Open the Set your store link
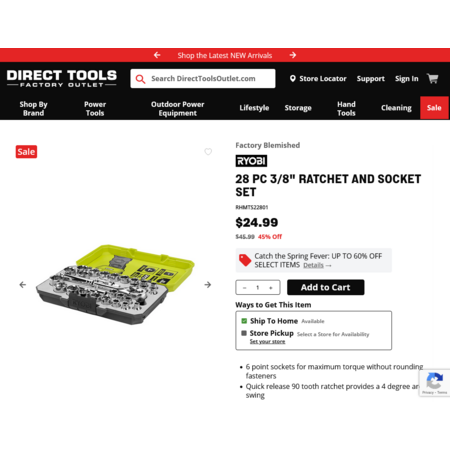 point(267,342)
